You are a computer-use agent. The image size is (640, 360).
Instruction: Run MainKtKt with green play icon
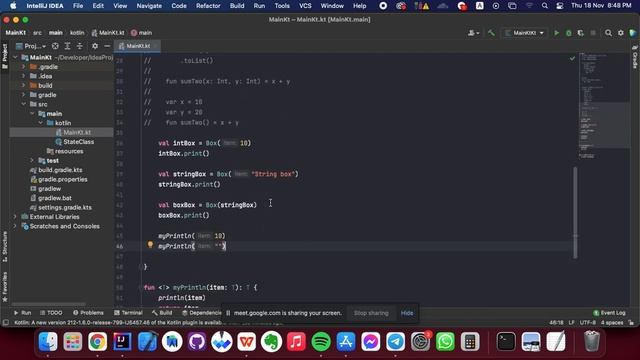point(556,33)
